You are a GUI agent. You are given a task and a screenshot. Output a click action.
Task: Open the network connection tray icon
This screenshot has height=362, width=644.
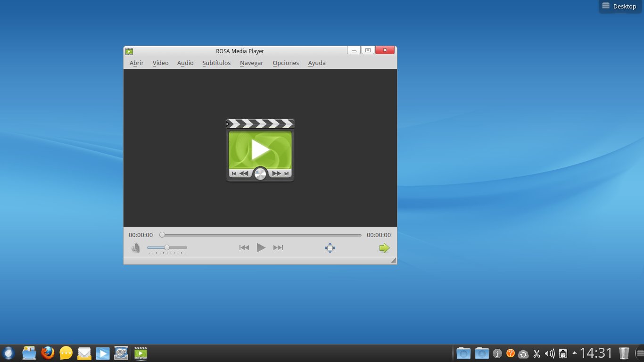(563, 354)
